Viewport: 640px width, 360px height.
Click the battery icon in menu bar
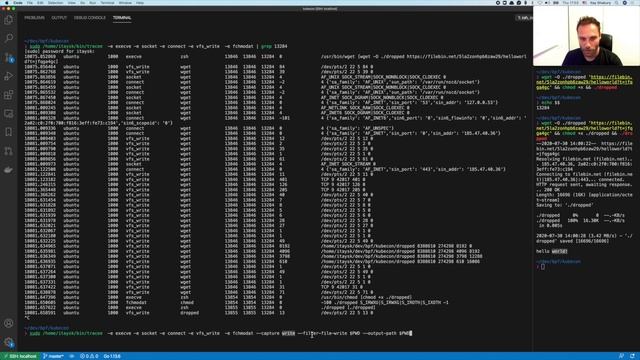coord(556,3)
